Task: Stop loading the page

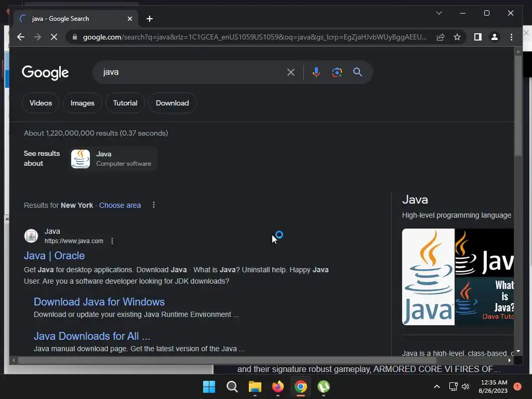Action: pos(54,37)
